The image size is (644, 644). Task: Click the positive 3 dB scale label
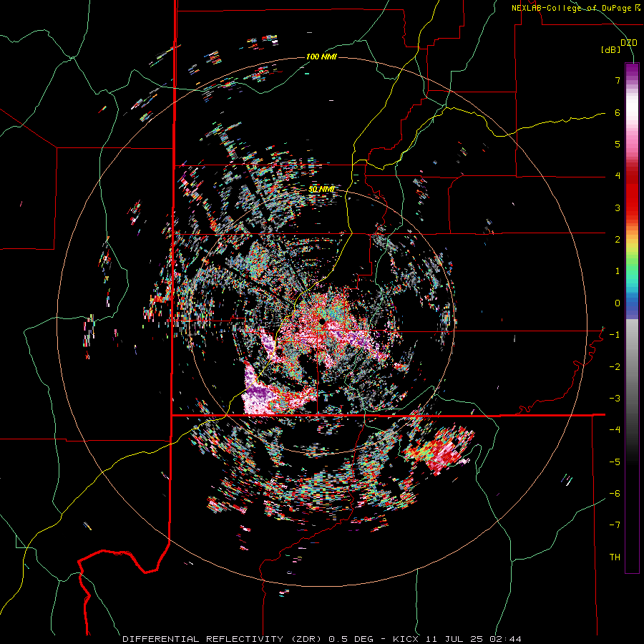coord(618,208)
